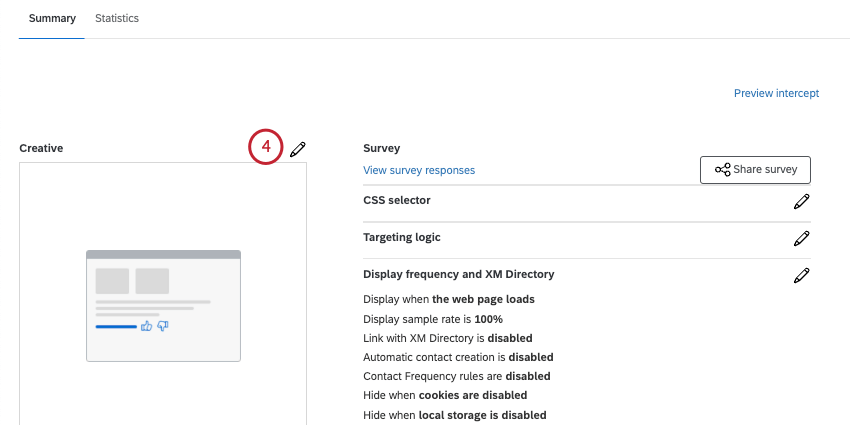Select the Summary tab
The width and height of the screenshot is (850, 425).
pyautogui.click(x=52, y=18)
